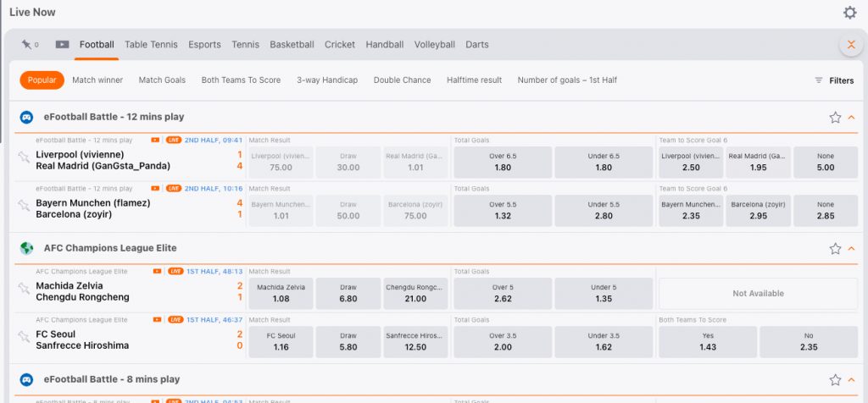Switch to the Volleyball tab
The width and height of the screenshot is (868, 403).
[435, 44]
